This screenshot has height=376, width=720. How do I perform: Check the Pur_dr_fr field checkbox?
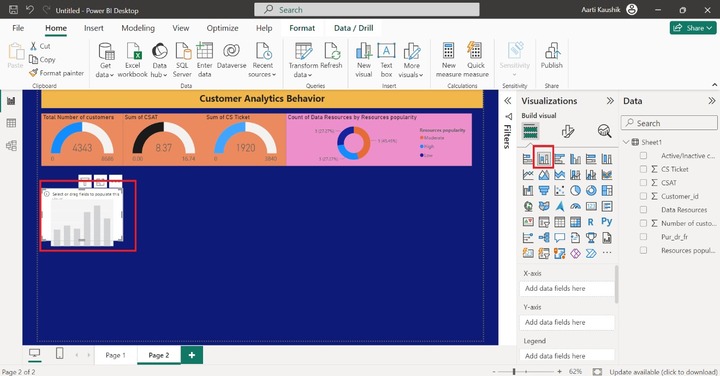tap(643, 237)
